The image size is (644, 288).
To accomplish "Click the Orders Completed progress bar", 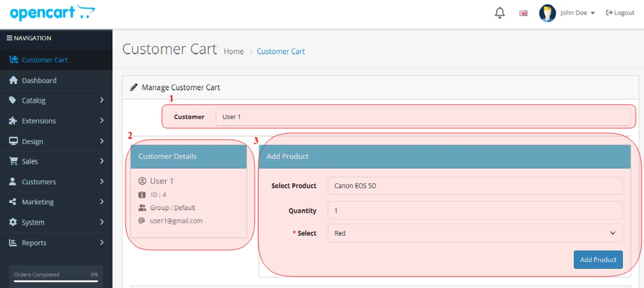I will [x=56, y=281].
